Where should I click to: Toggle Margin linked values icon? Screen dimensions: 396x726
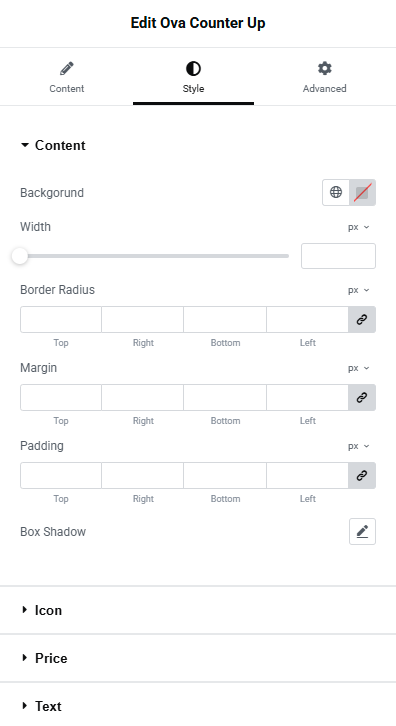tap(362, 397)
